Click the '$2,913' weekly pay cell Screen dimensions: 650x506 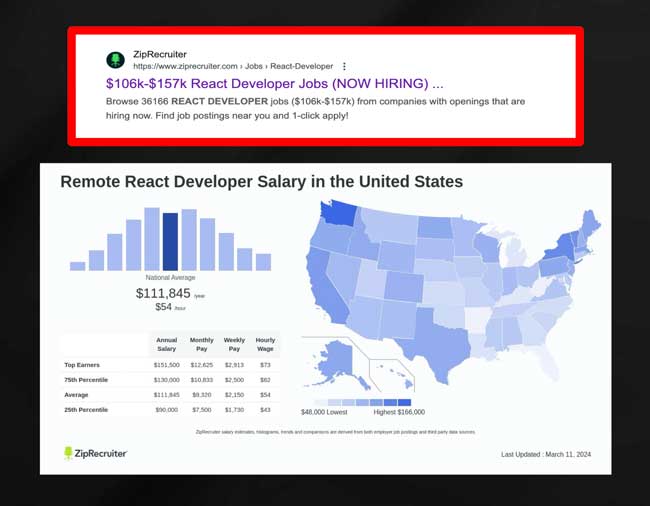234,365
